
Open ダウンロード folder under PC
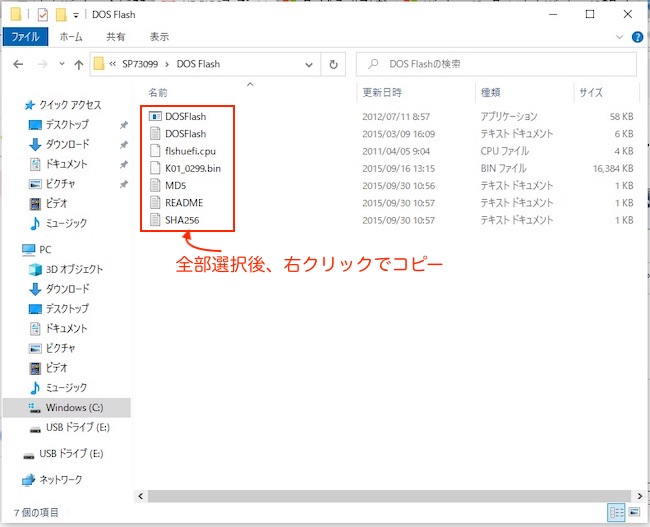point(67,289)
